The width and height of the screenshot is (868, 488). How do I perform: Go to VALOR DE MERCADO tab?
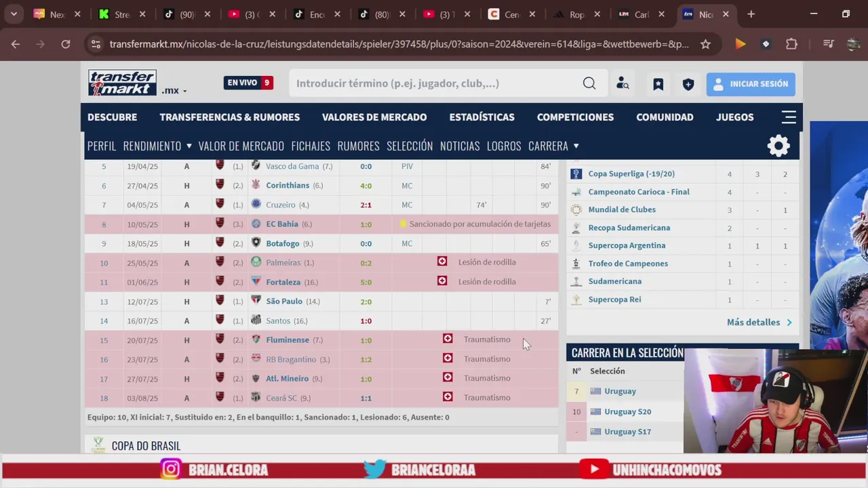241,146
